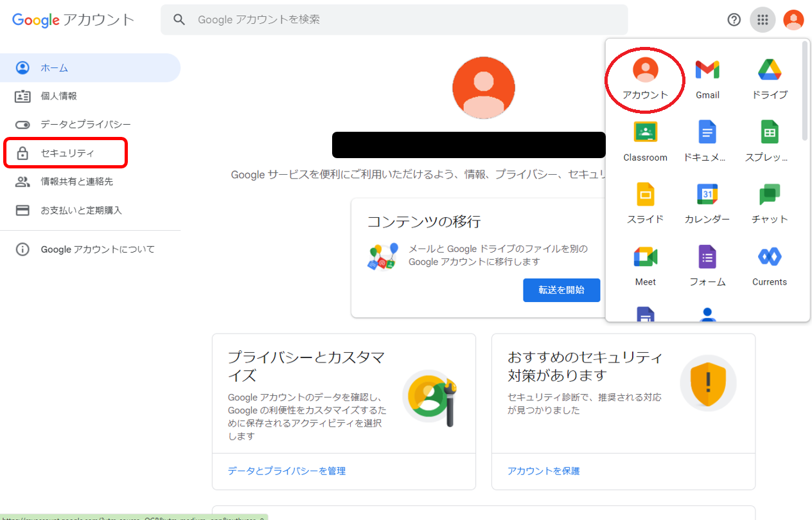Screen dimensions: 812x520
Task: Open Payments and subscriptions (お支払いと定期購入)
Action: (x=90, y=210)
